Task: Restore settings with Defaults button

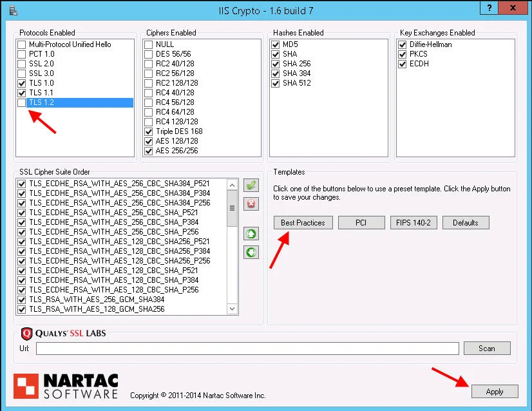Action: [x=466, y=223]
